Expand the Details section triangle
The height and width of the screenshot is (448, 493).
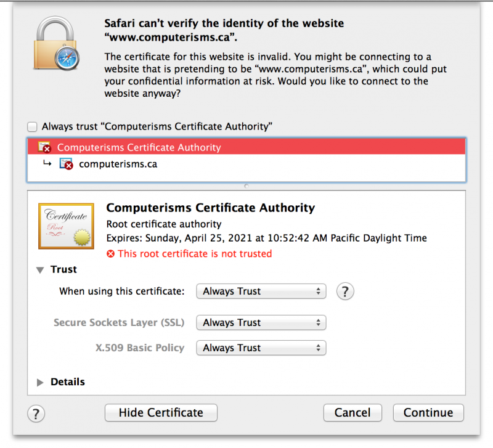point(40,382)
